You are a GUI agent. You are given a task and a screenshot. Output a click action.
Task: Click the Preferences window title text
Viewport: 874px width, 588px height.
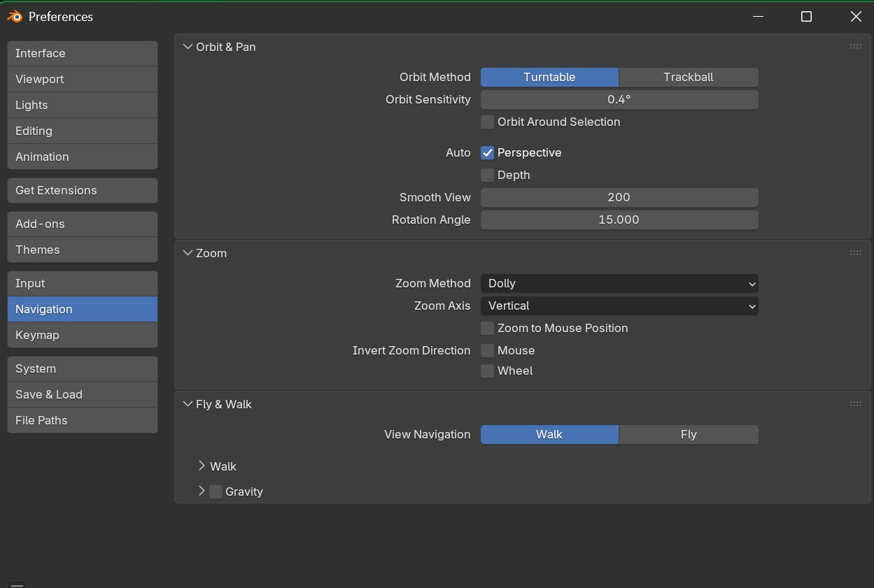click(61, 17)
